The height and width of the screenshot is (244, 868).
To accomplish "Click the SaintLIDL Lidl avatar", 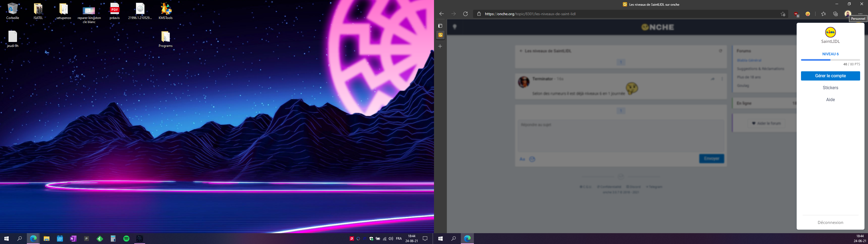I will click(x=830, y=32).
